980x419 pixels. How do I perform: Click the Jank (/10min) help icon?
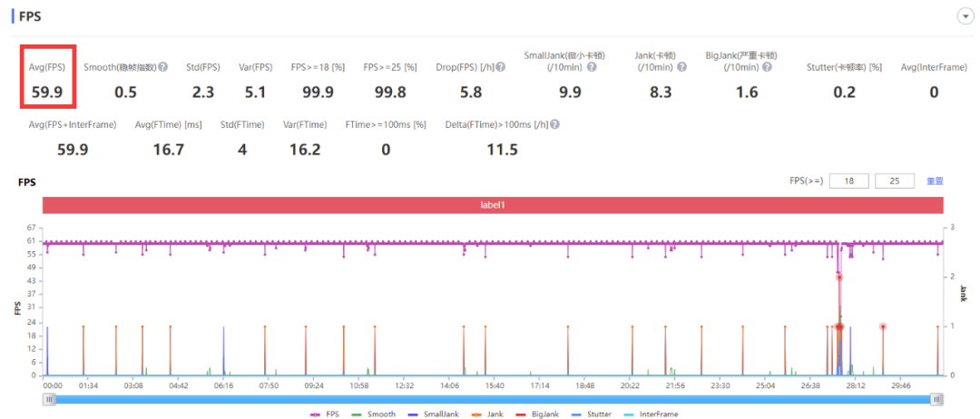681,67
